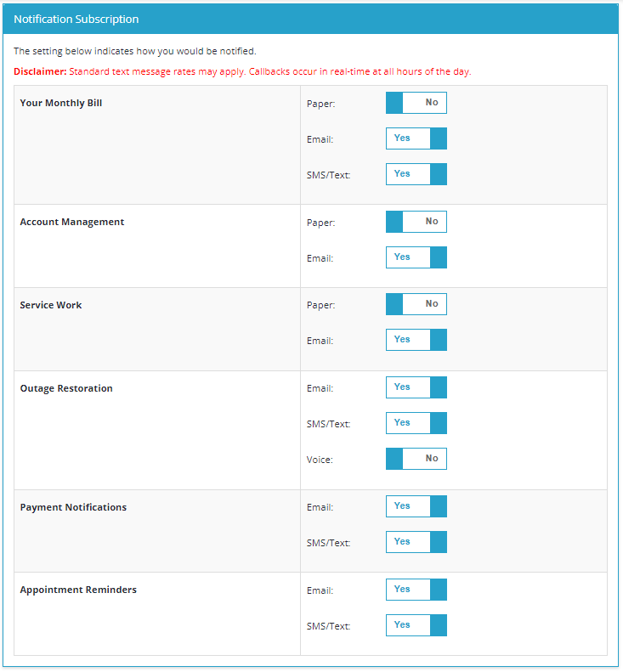Disable SMS/Text for Your Monthly Bill

[416, 174]
